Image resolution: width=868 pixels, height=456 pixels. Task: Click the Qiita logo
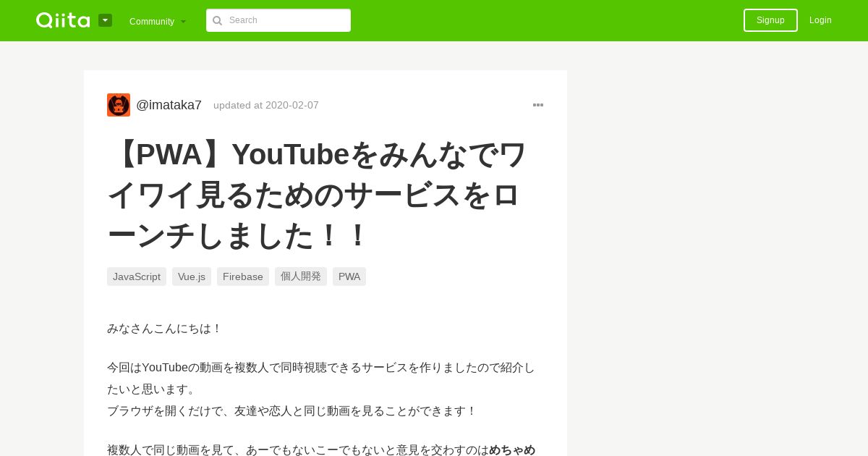point(63,20)
